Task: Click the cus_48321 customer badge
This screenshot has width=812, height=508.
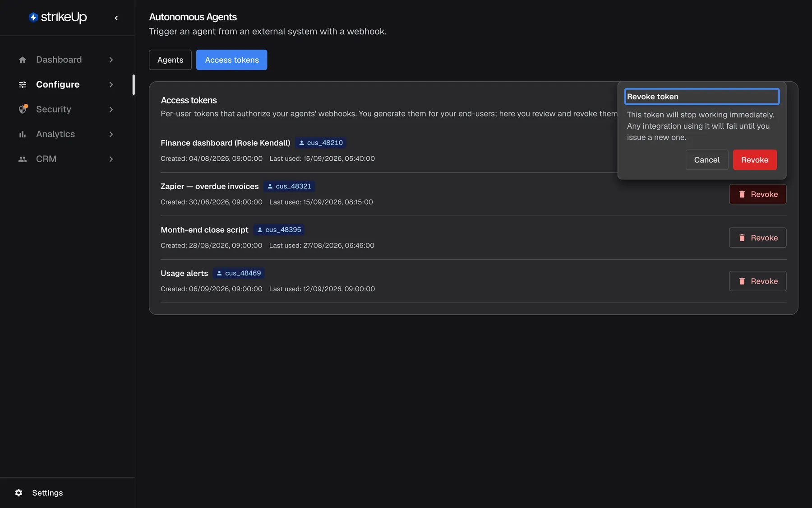Action: [289, 186]
